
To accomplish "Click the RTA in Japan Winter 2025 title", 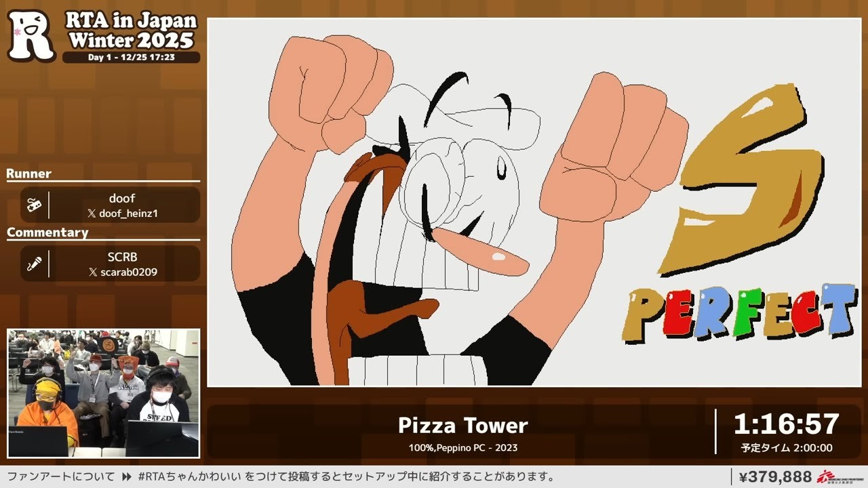I will 132,30.
